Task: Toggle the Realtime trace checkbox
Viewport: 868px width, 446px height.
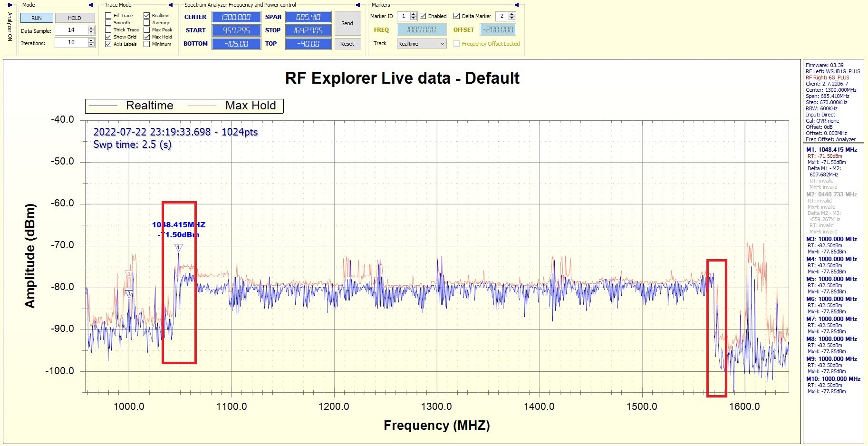Action: (147, 16)
